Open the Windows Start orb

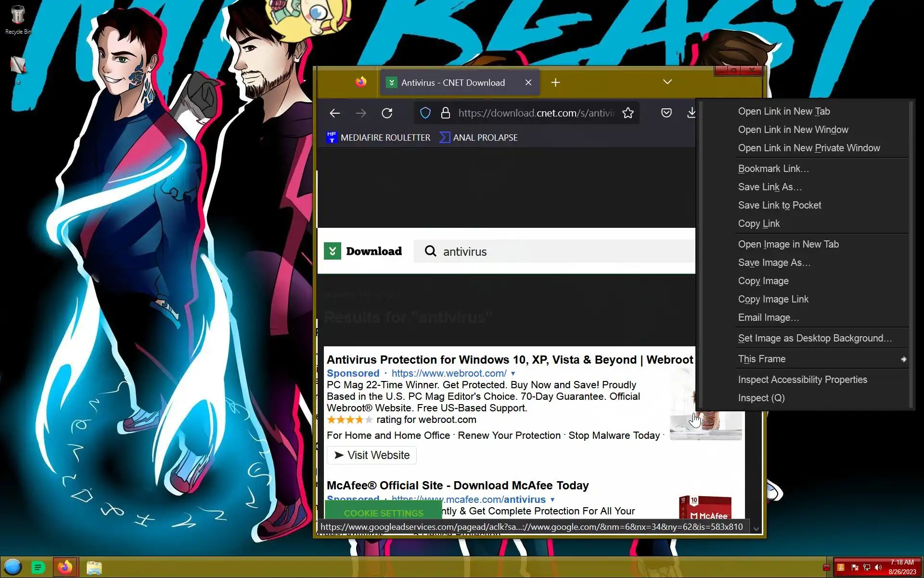13,567
